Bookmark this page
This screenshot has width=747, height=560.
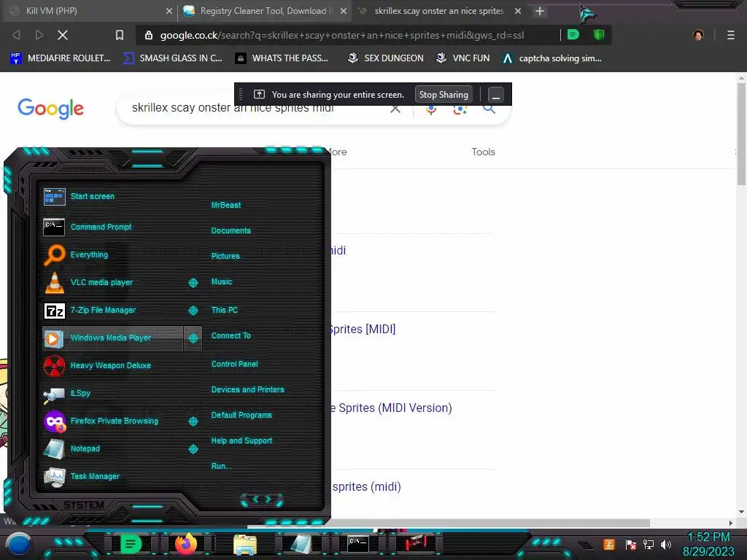pyautogui.click(x=120, y=35)
